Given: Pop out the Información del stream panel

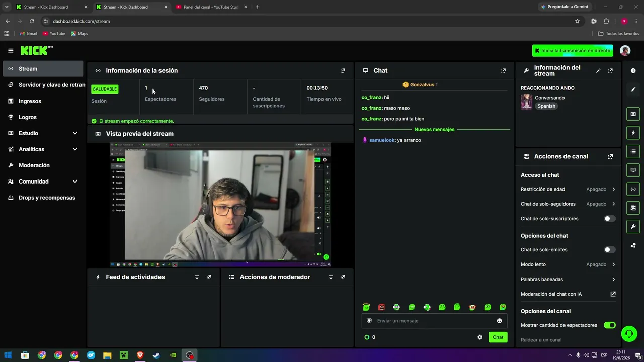Looking at the screenshot, I should [610, 71].
